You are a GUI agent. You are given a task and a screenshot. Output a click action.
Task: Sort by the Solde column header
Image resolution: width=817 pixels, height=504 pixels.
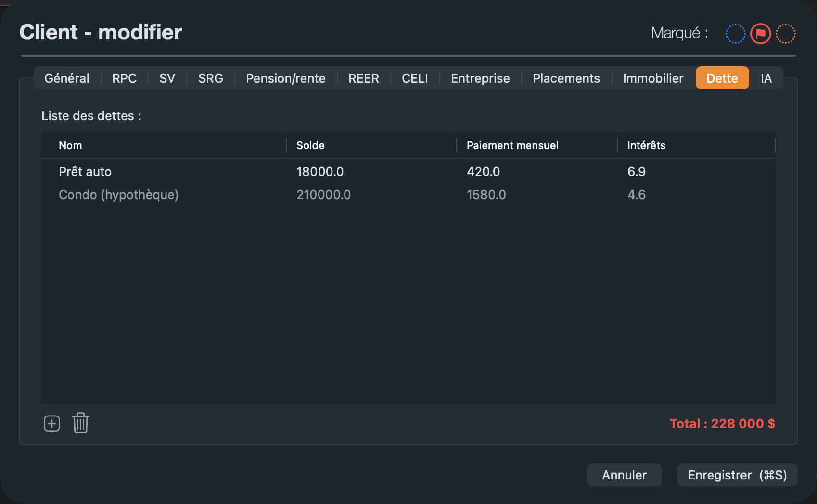pyautogui.click(x=371, y=145)
